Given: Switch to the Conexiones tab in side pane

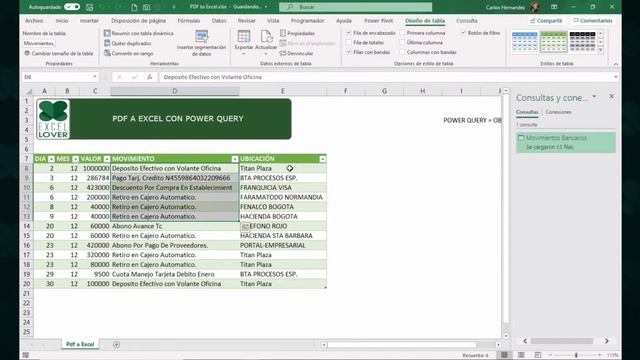Looking at the screenshot, I should pyautogui.click(x=558, y=112).
